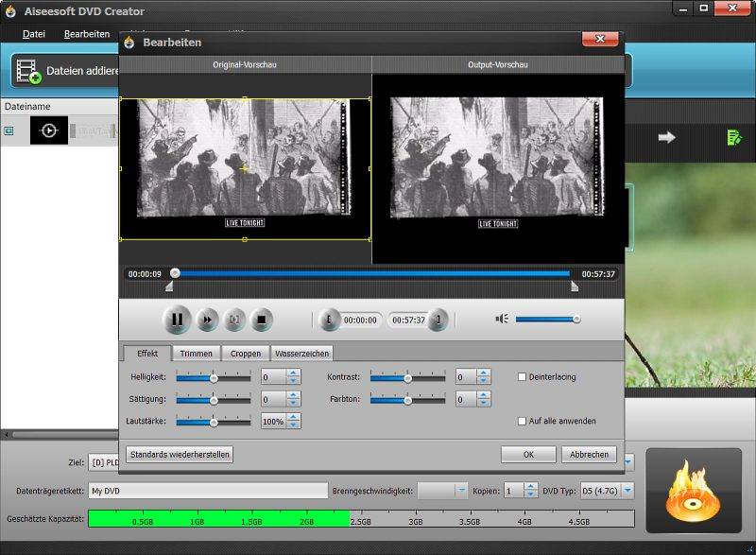Click the Sättigung slider handle

pos(214,400)
